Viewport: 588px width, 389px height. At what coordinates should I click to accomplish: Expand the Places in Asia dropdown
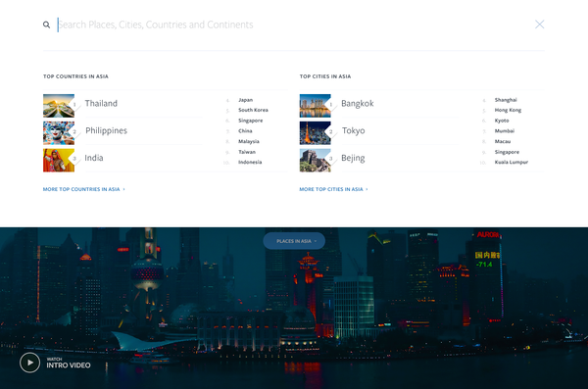coord(294,241)
